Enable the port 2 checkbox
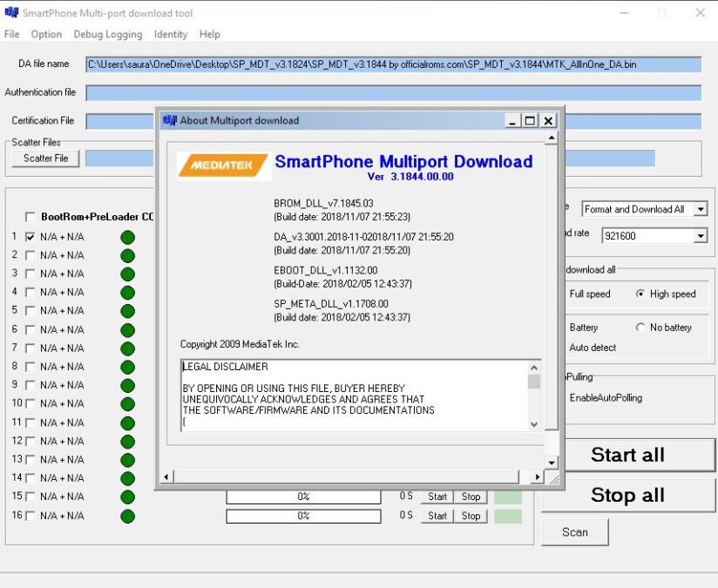718x588 pixels. point(30,255)
